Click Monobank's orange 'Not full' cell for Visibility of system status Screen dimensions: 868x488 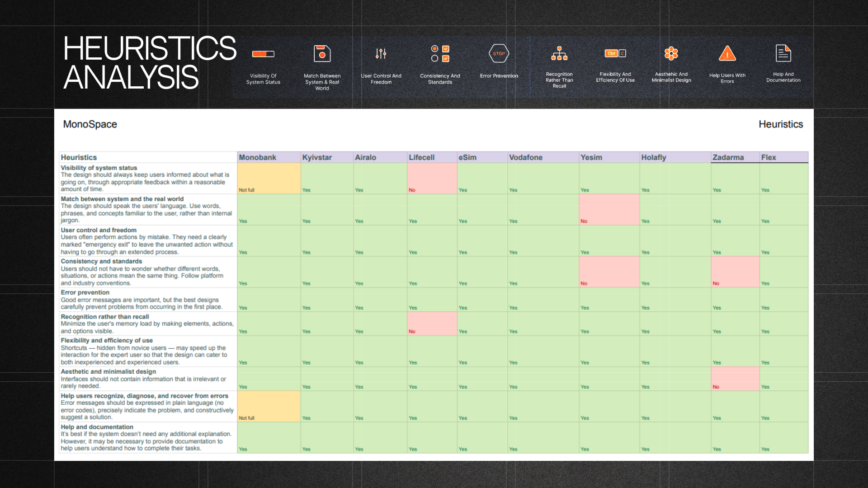(x=269, y=178)
